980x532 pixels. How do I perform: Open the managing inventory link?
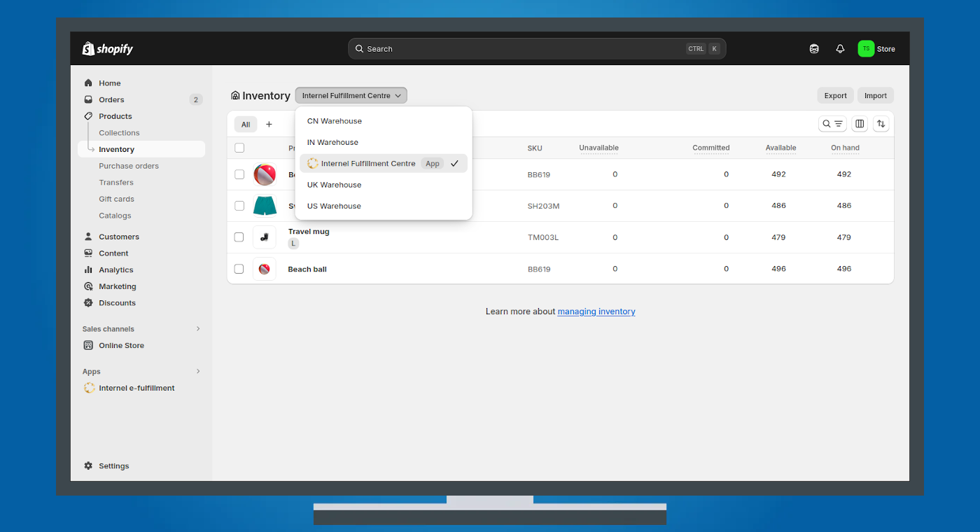tap(596, 311)
